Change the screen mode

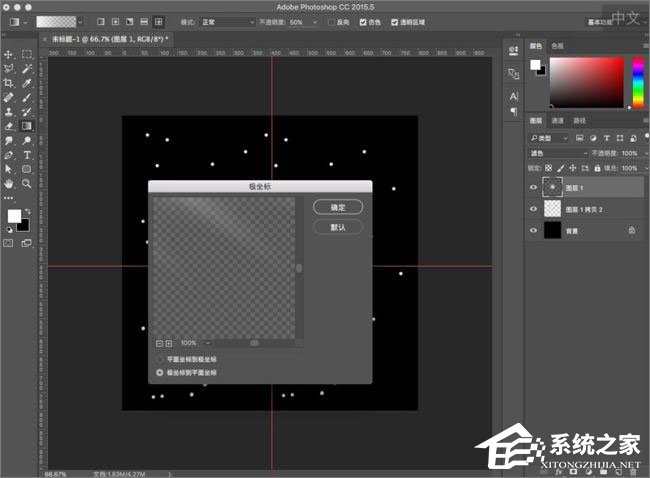point(27,243)
